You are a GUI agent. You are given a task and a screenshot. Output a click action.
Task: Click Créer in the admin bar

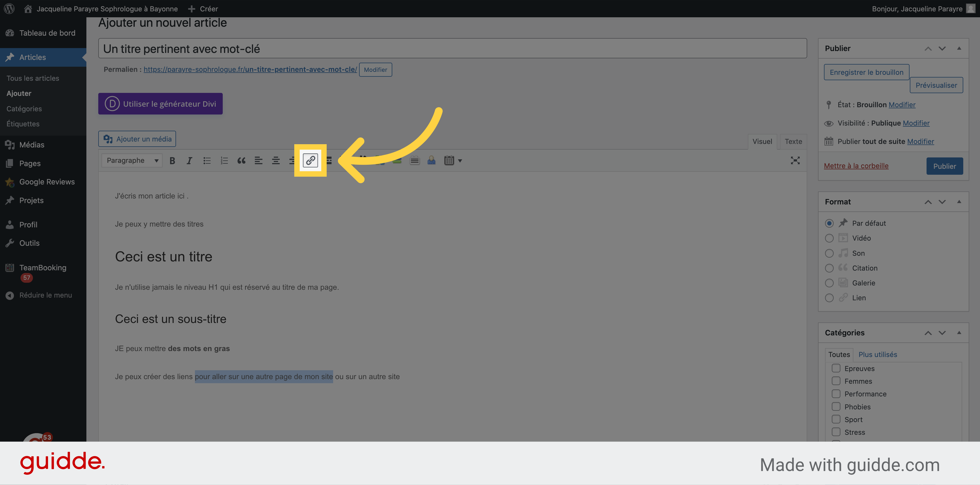(203, 8)
